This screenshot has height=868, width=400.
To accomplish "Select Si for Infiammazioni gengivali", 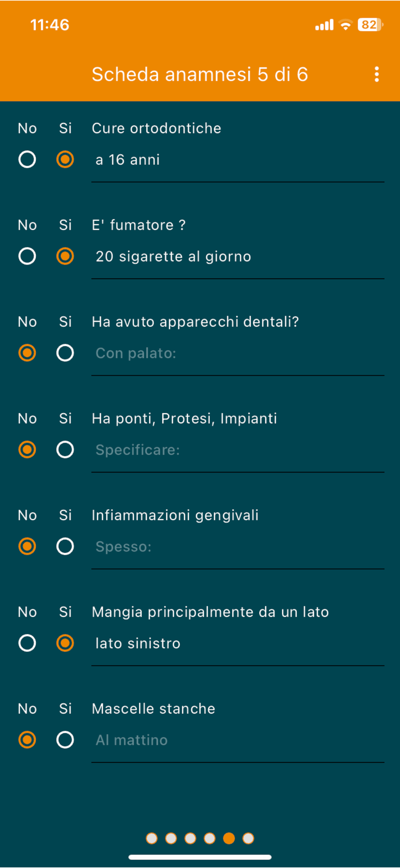I will click(65, 546).
